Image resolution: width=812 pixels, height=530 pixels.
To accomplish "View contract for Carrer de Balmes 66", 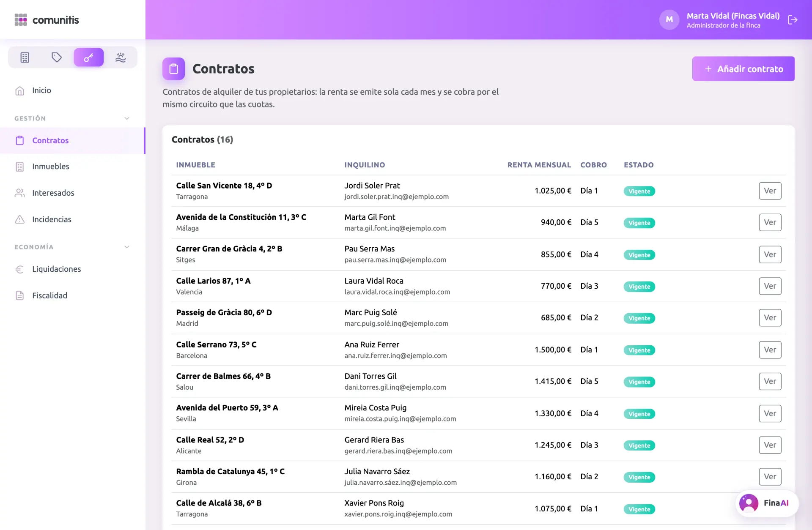I will (770, 381).
